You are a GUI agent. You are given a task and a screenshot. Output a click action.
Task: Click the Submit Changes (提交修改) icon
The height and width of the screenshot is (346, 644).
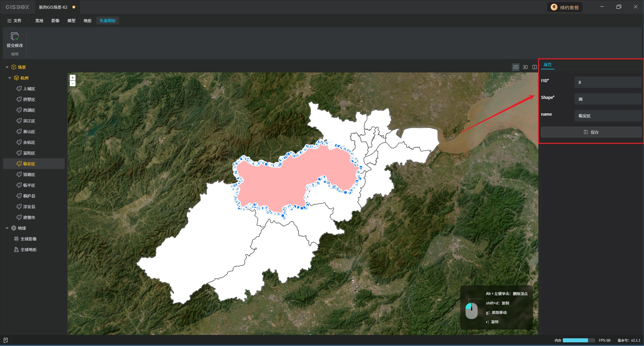coord(15,36)
